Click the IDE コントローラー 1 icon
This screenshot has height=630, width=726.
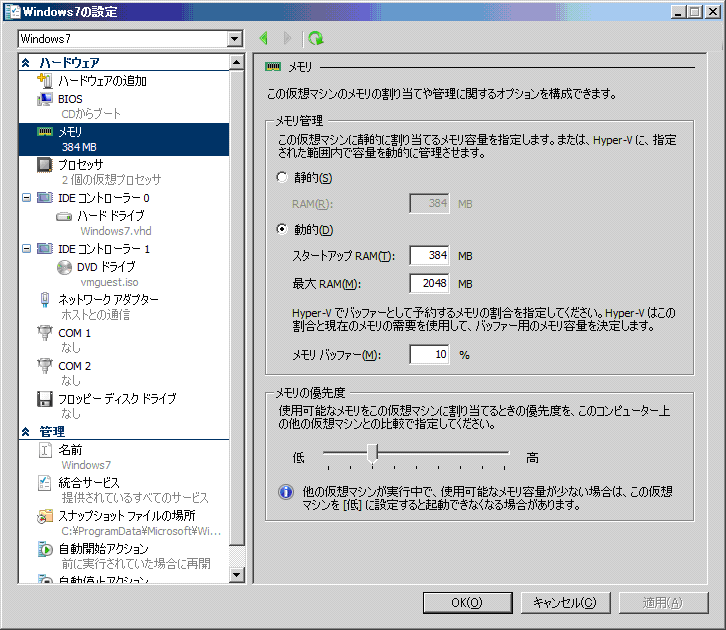point(44,249)
